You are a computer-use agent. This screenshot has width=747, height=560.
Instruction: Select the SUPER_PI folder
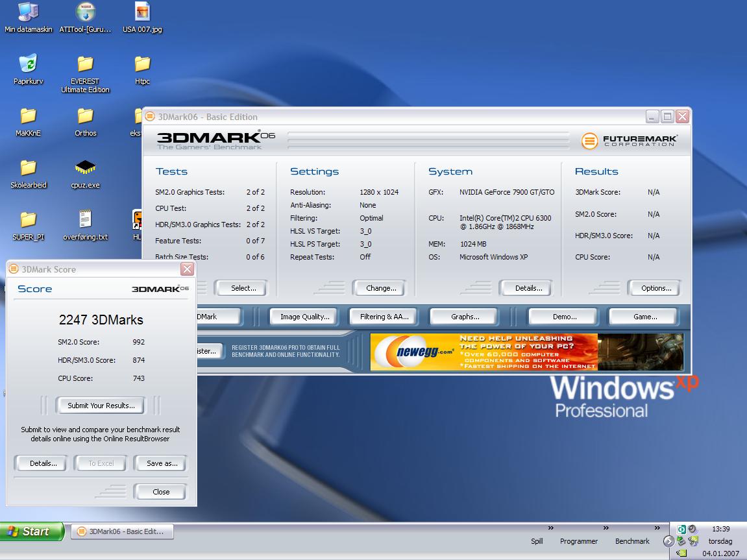[28, 226]
